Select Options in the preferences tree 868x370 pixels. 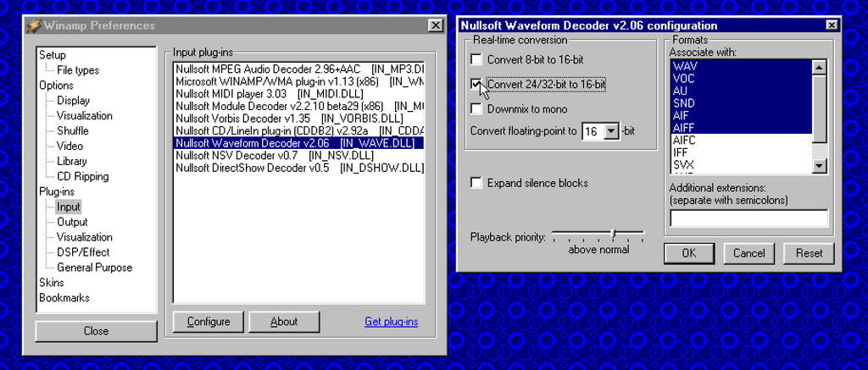pyautogui.click(x=56, y=86)
